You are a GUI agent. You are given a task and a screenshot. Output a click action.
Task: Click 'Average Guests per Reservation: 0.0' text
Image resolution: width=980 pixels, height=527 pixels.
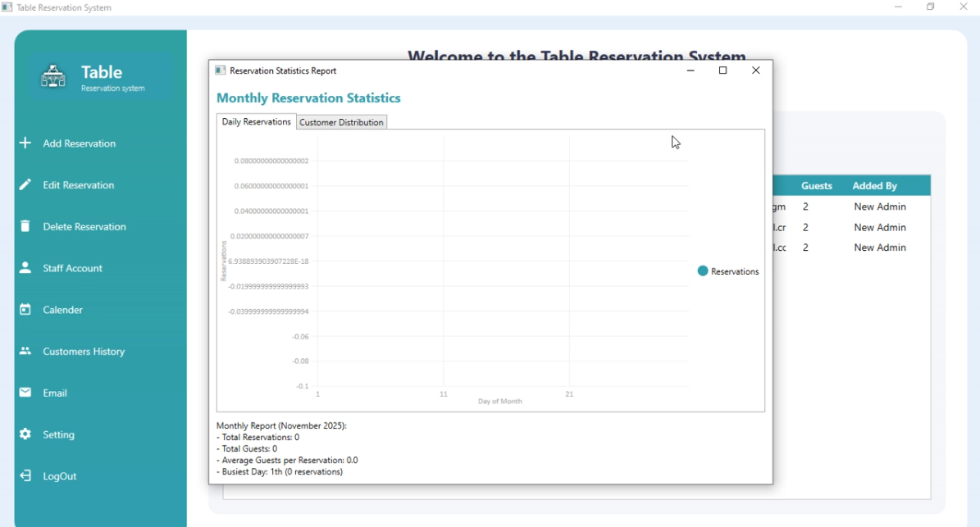[x=287, y=460]
